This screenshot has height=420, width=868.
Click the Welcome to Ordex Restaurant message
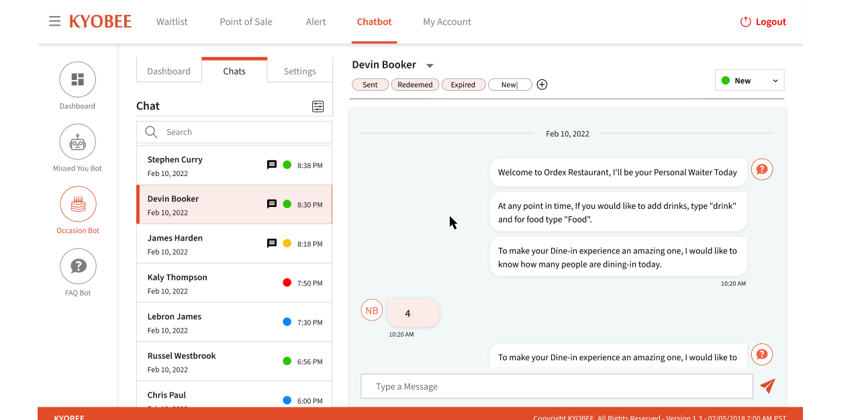pos(618,172)
